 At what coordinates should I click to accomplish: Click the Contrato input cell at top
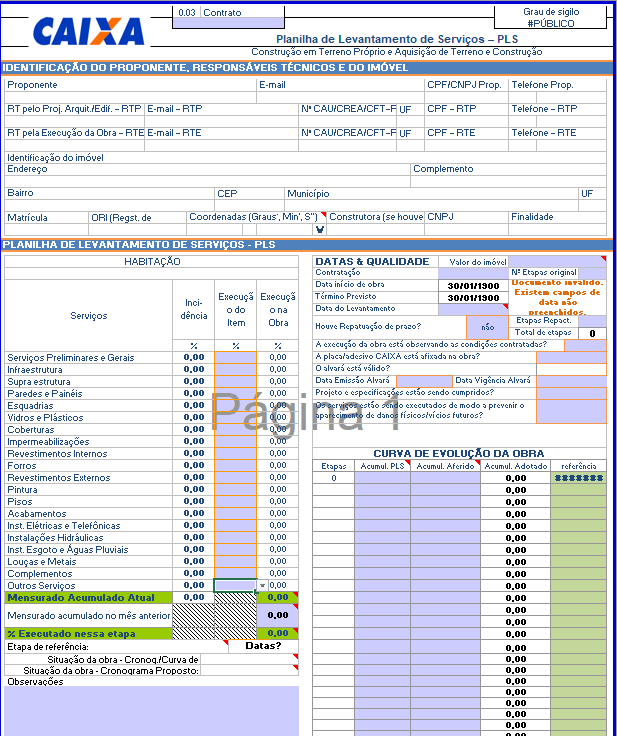pos(229,23)
